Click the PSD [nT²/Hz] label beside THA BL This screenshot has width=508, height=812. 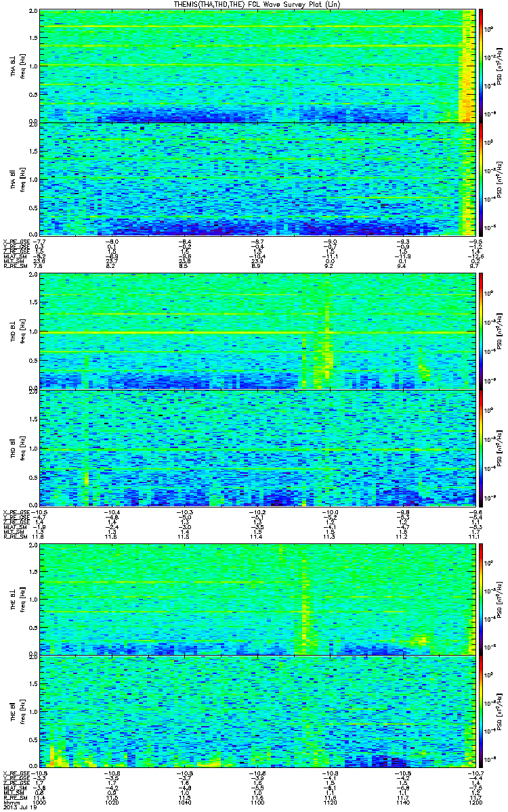tap(498, 66)
